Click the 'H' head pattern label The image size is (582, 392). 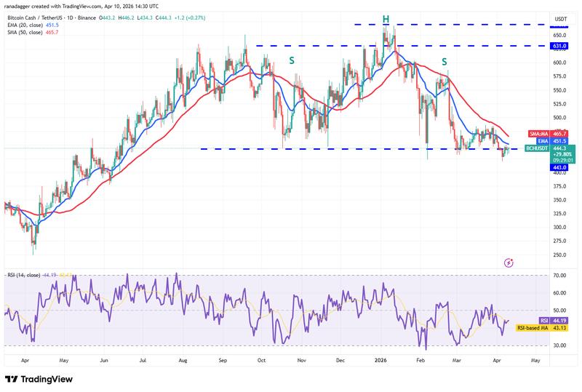pyautogui.click(x=385, y=18)
